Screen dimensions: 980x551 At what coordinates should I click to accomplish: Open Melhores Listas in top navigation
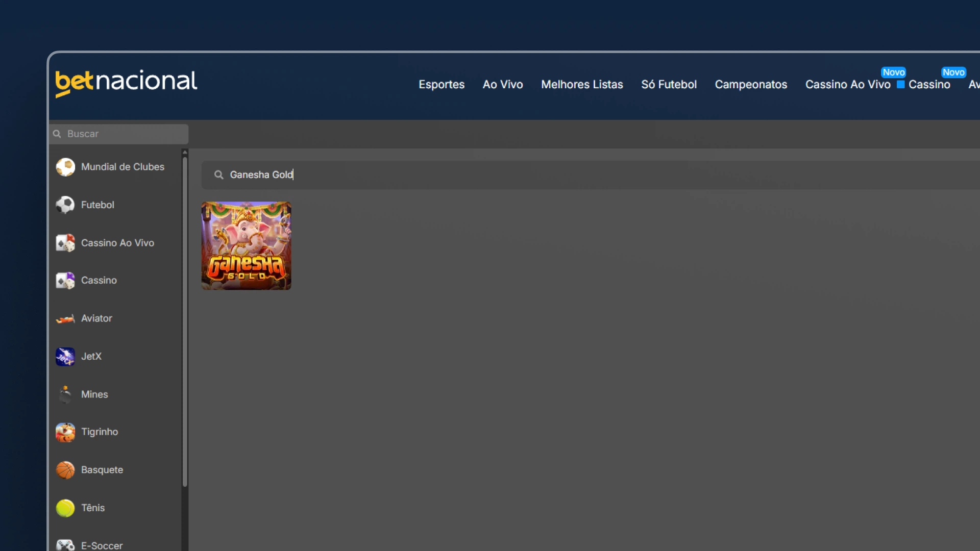coord(582,85)
